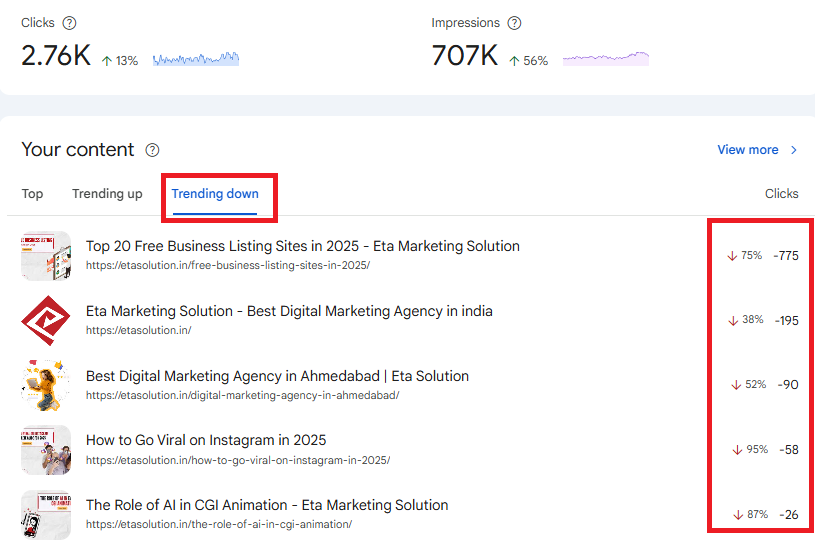
Task: Switch to the Trending up tab
Action: [107, 194]
